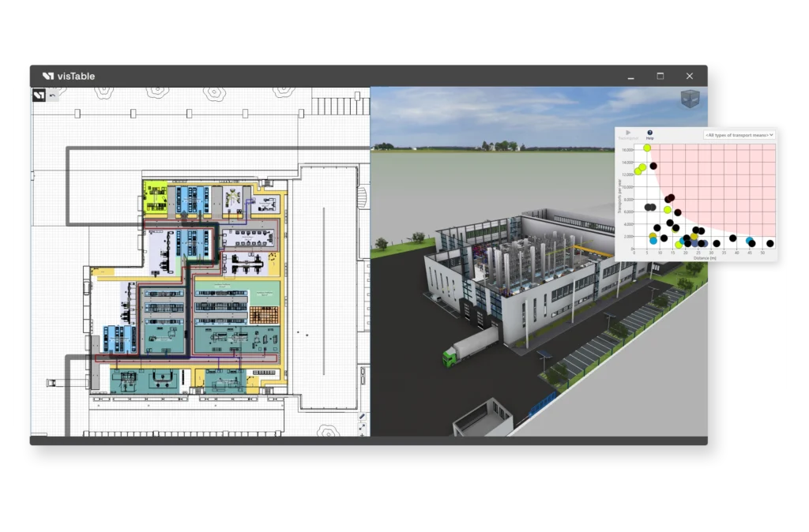The height and width of the screenshot is (532, 809).
Task: Open the visTable main menu logo button
Action: (40, 96)
